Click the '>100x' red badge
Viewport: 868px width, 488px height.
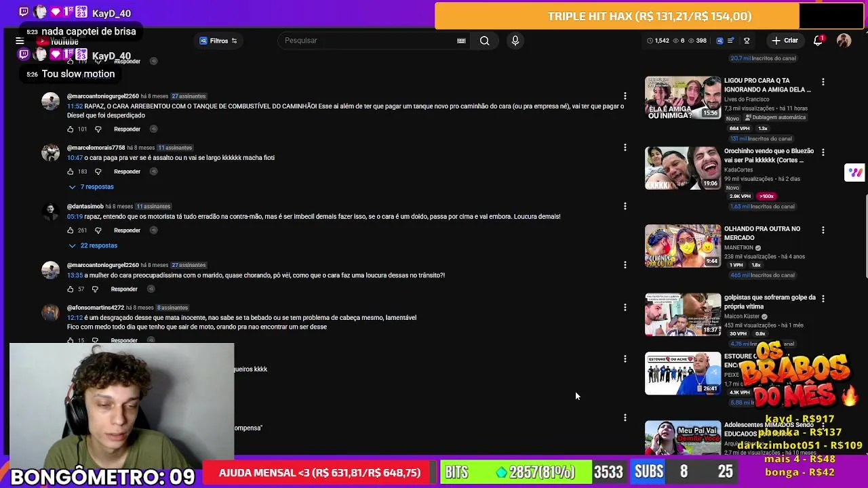click(766, 197)
